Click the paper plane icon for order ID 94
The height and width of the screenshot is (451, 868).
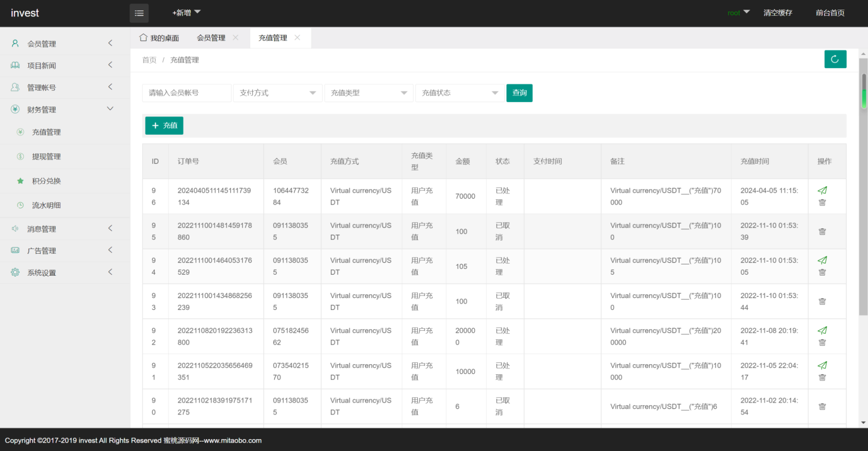823,260
